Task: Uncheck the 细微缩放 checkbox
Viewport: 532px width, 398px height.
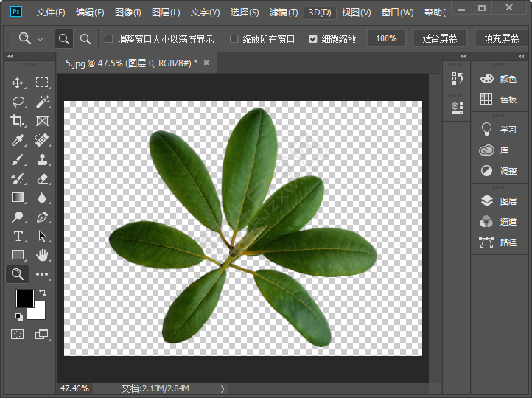Action: tap(313, 39)
